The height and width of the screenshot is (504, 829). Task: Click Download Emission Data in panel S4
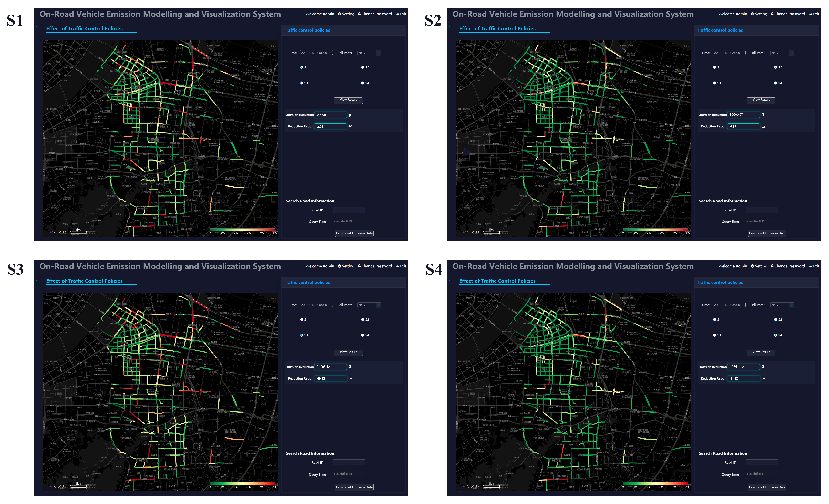tap(767, 487)
